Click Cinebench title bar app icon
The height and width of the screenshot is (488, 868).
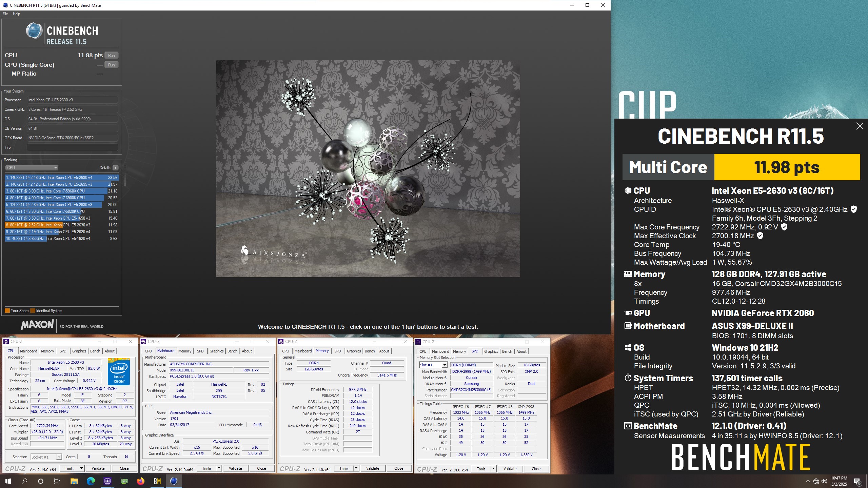(5, 5)
